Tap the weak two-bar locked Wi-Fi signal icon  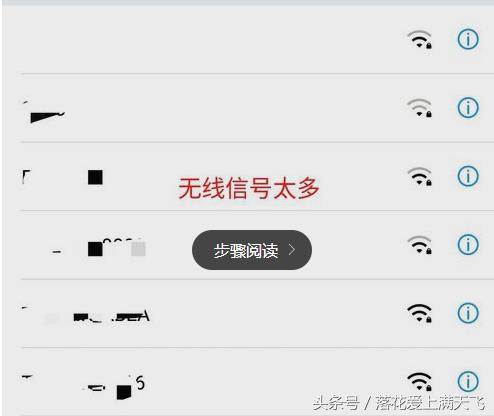point(420,108)
